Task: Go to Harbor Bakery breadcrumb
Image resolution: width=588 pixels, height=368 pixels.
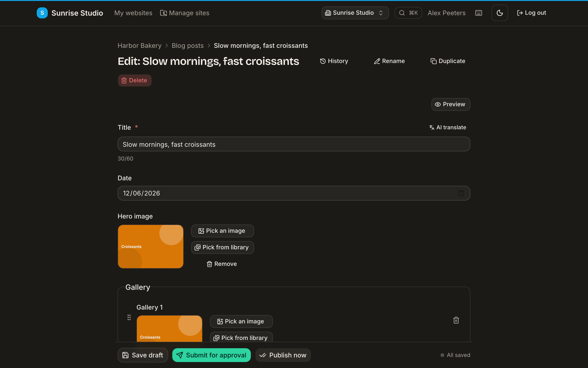Action: point(139,46)
